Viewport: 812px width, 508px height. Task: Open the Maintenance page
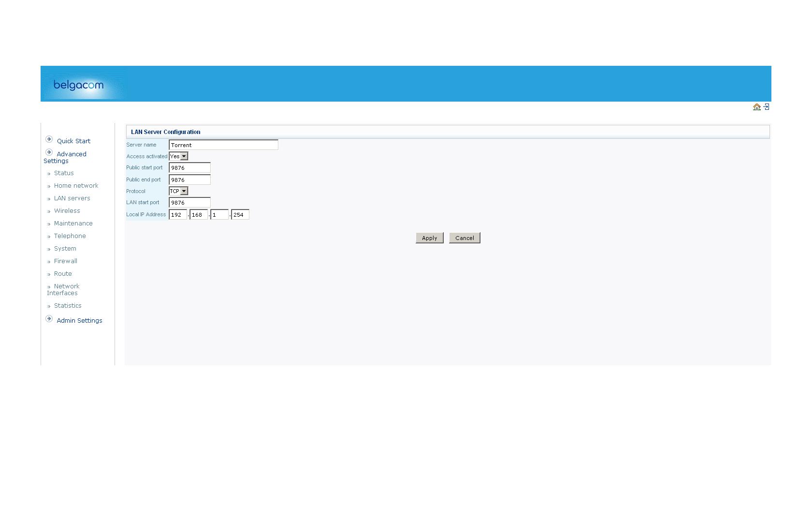click(73, 224)
